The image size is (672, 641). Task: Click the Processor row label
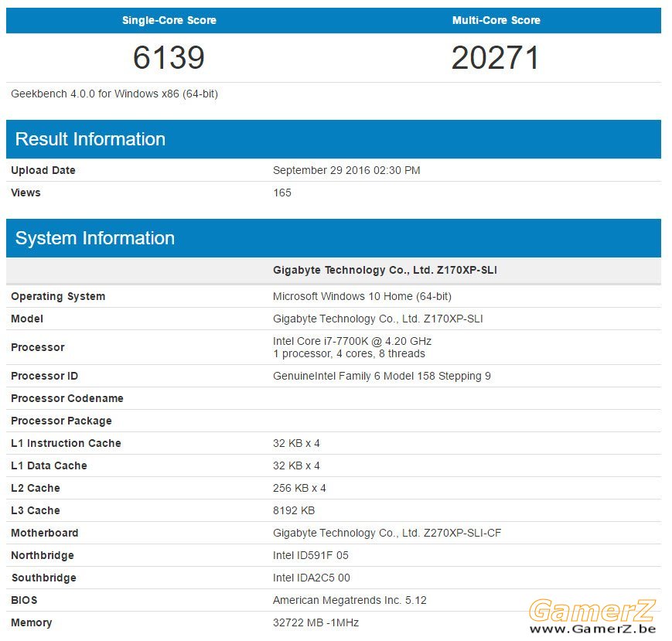[x=38, y=347]
